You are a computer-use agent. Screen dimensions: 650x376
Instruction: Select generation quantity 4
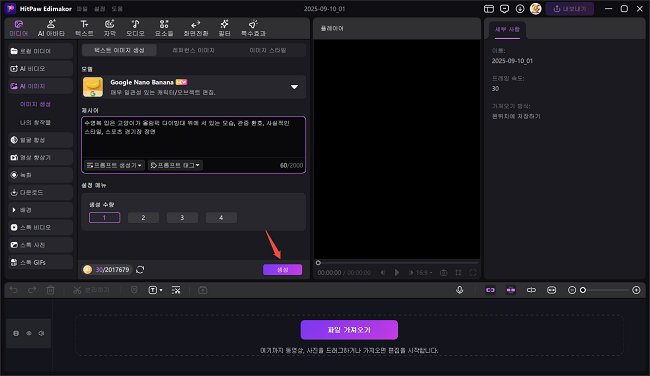[x=221, y=218]
